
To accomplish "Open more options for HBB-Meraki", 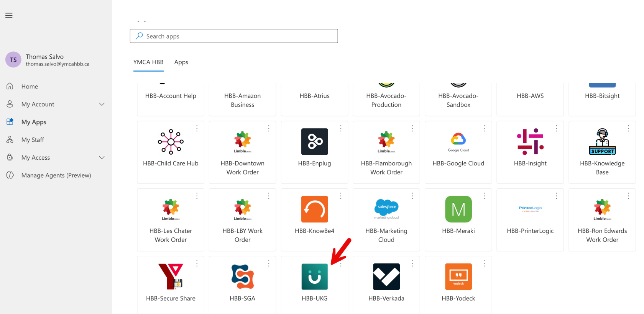I will [x=485, y=196].
